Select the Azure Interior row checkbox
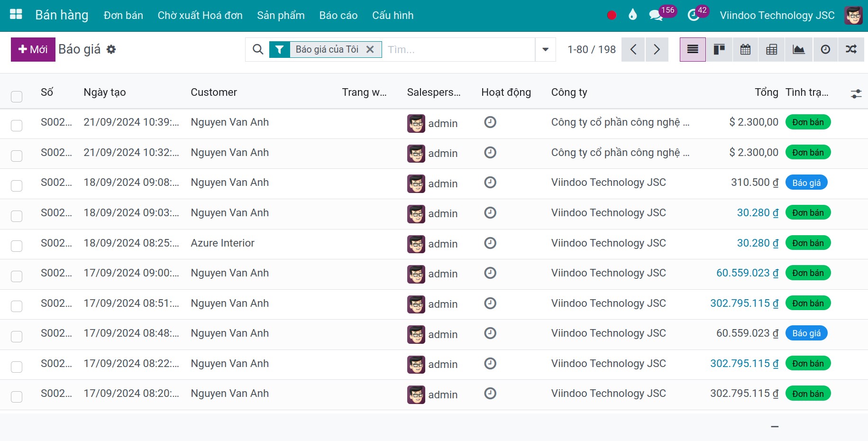The image size is (868, 441). click(x=17, y=246)
